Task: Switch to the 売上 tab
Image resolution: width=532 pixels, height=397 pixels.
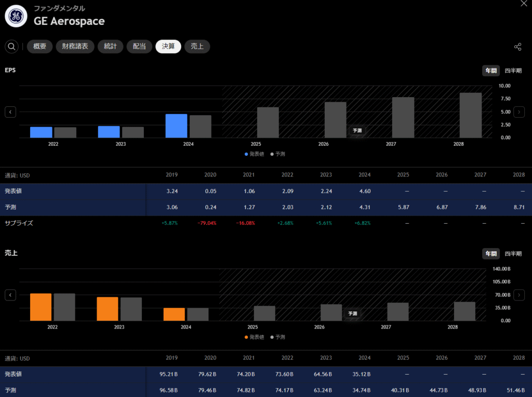Action: coord(197,47)
